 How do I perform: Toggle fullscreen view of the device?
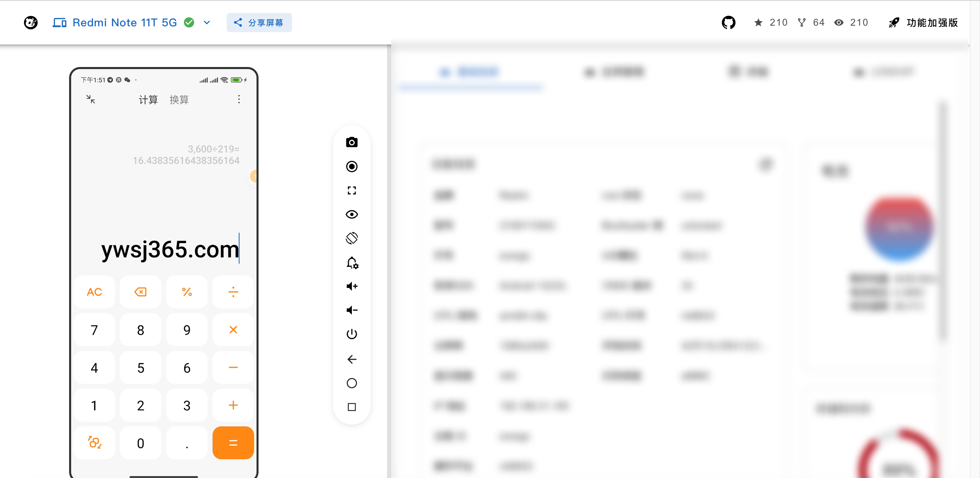[352, 190]
